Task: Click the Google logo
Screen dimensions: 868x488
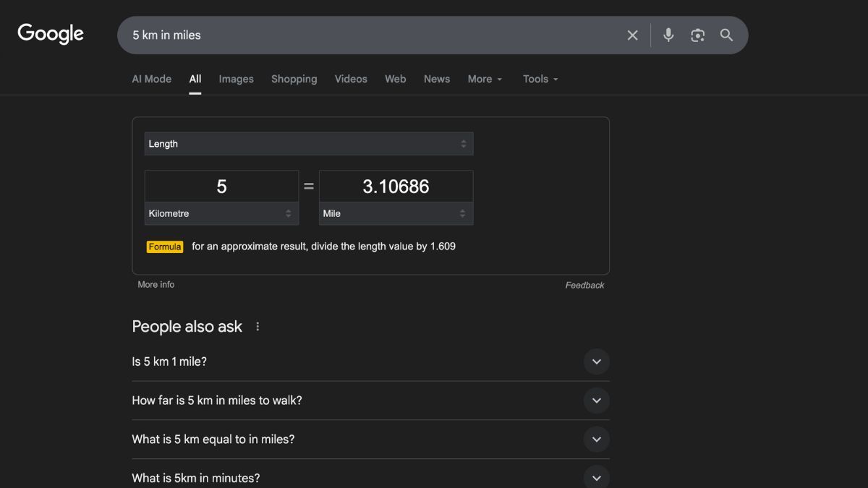Action: point(51,34)
